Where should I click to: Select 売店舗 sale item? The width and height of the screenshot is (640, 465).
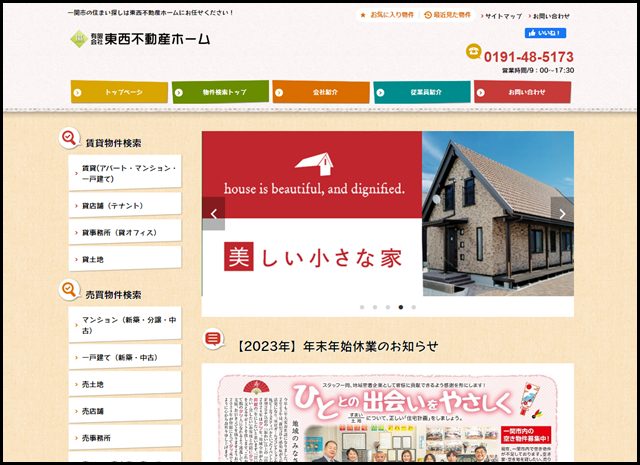[125, 411]
